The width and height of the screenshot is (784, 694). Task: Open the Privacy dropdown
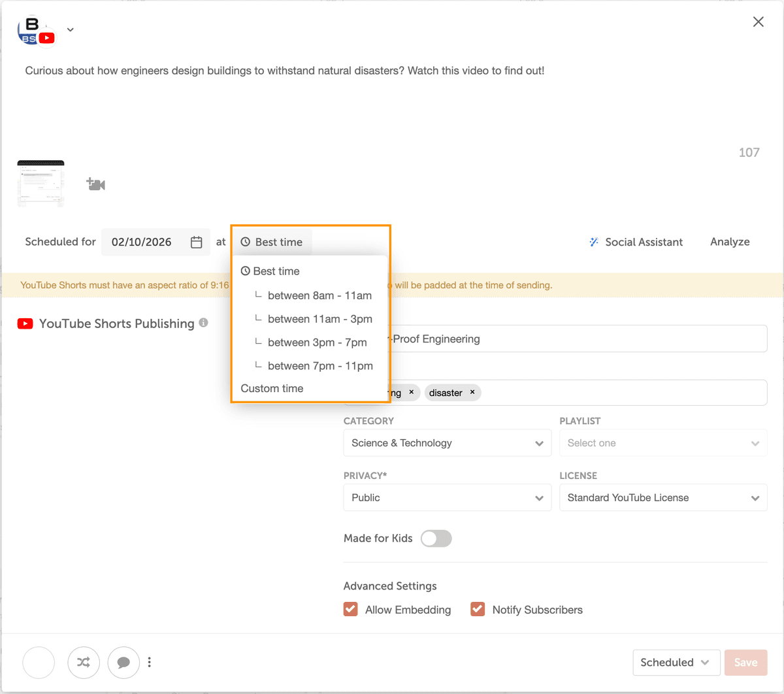click(447, 497)
